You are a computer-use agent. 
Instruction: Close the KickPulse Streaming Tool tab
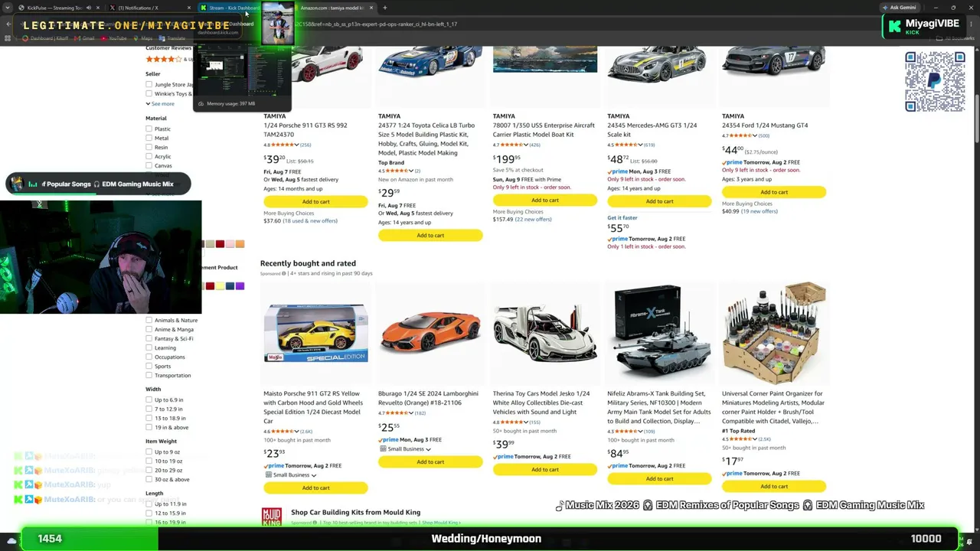98,8
